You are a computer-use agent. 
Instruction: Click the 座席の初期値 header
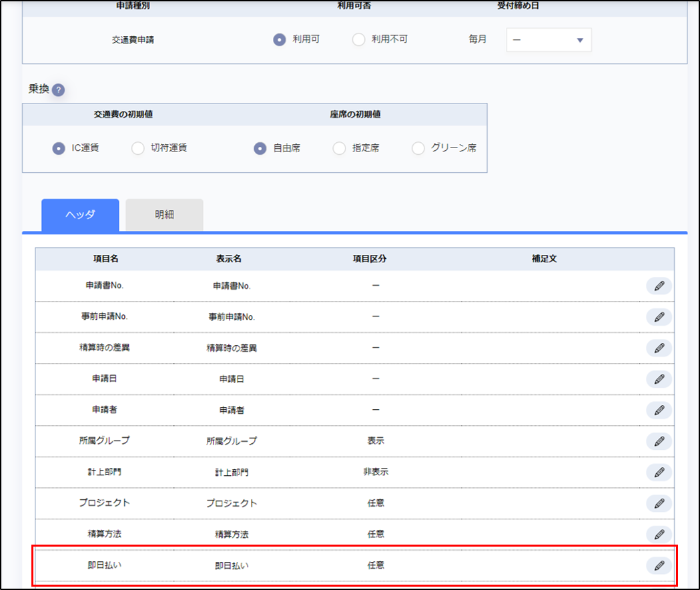pyautogui.click(x=356, y=114)
